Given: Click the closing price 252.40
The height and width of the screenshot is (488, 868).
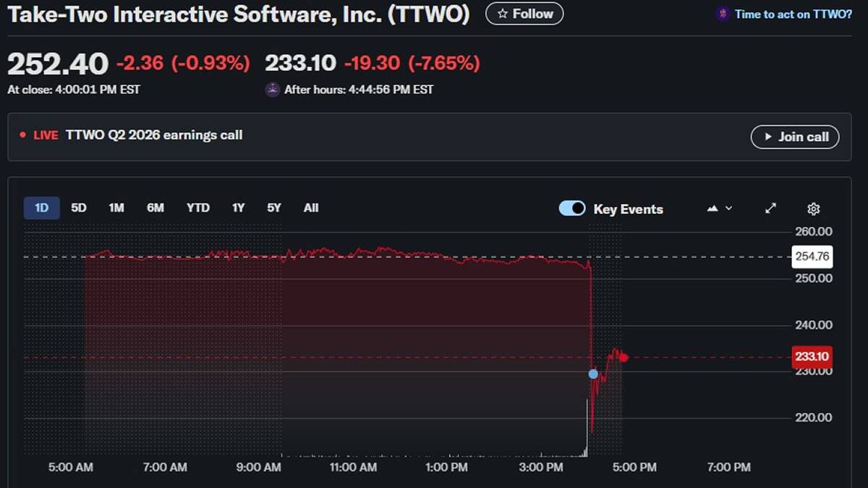Looking at the screenshot, I should click(x=58, y=64).
